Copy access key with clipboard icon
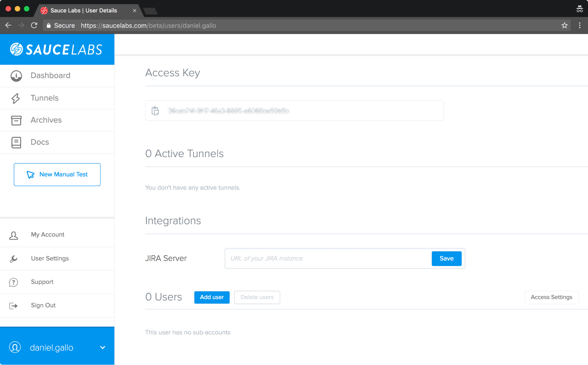 pyautogui.click(x=155, y=111)
